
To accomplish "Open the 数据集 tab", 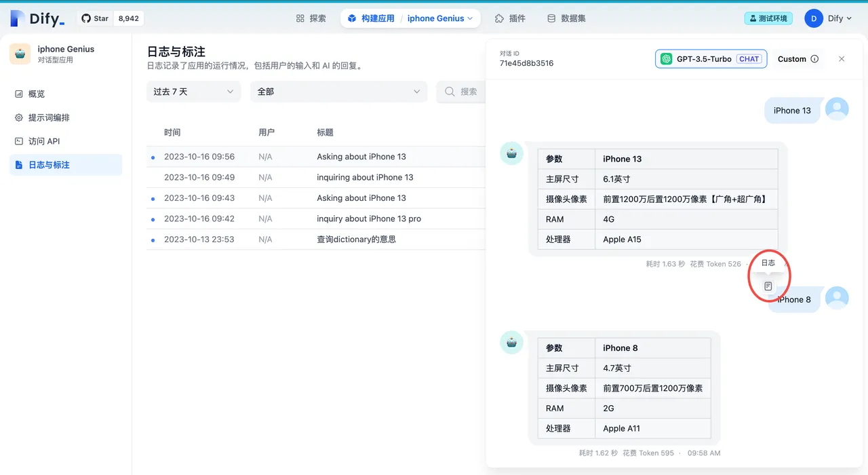I will (566, 18).
